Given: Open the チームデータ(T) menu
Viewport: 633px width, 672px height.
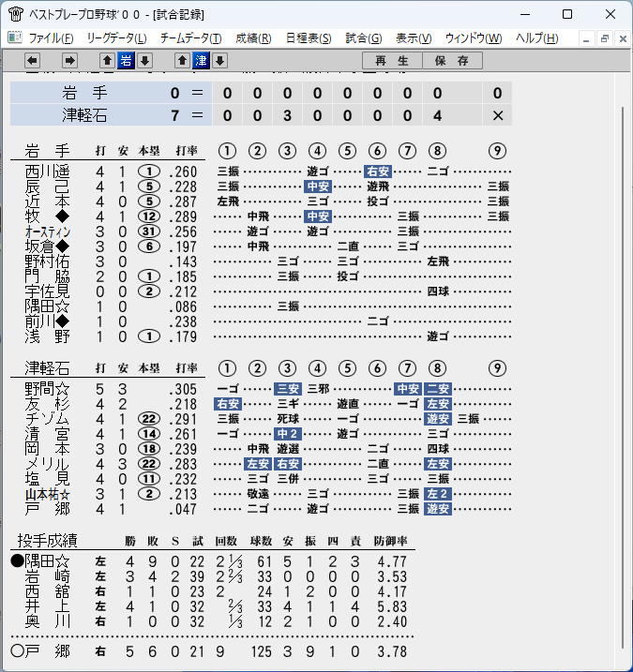Looking at the screenshot, I should (191, 38).
